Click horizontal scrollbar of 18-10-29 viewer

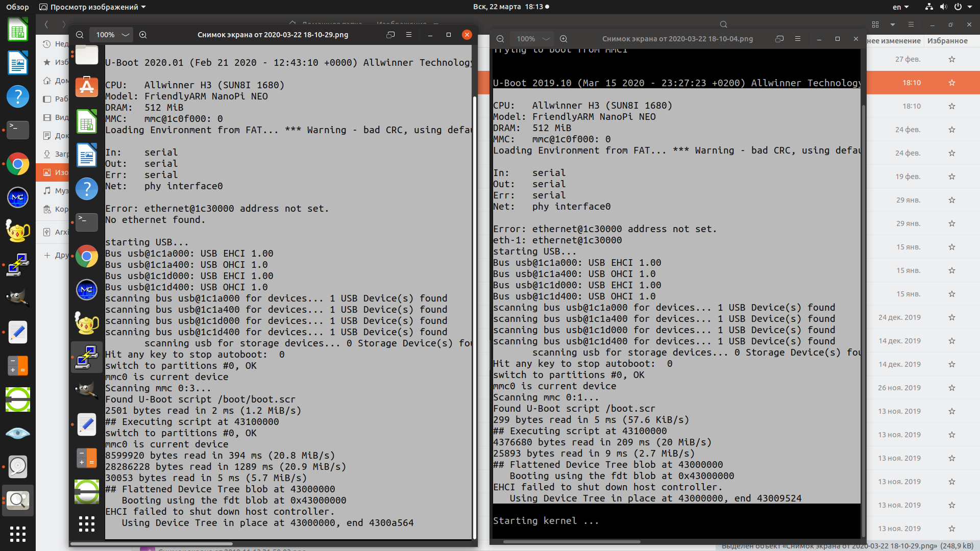tap(152, 544)
